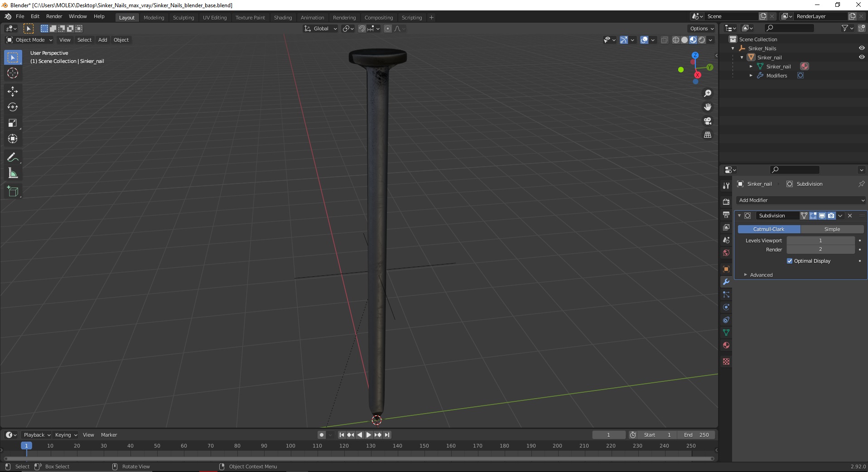Image resolution: width=868 pixels, height=472 pixels.
Task: Open the Scene properties tab icon
Action: (726, 240)
